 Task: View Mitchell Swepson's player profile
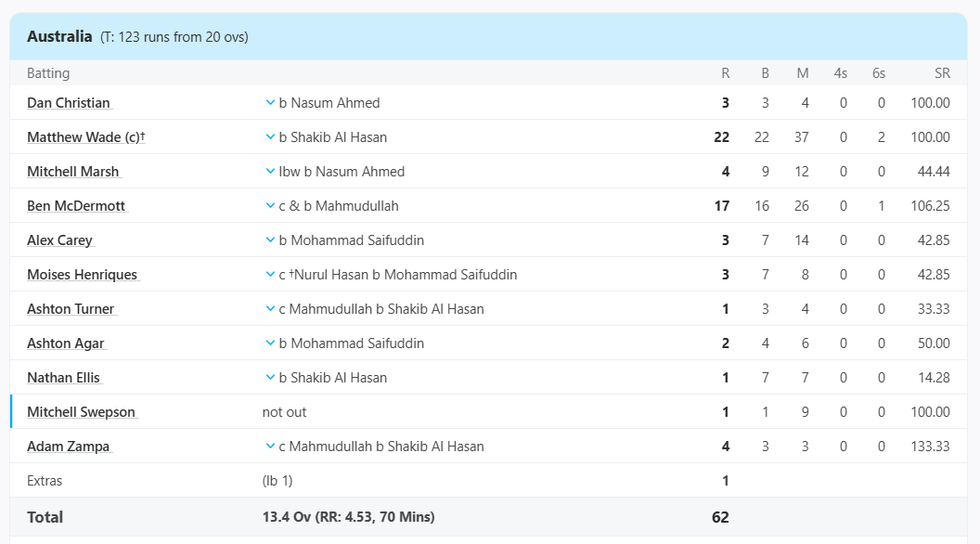[x=81, y=412]
